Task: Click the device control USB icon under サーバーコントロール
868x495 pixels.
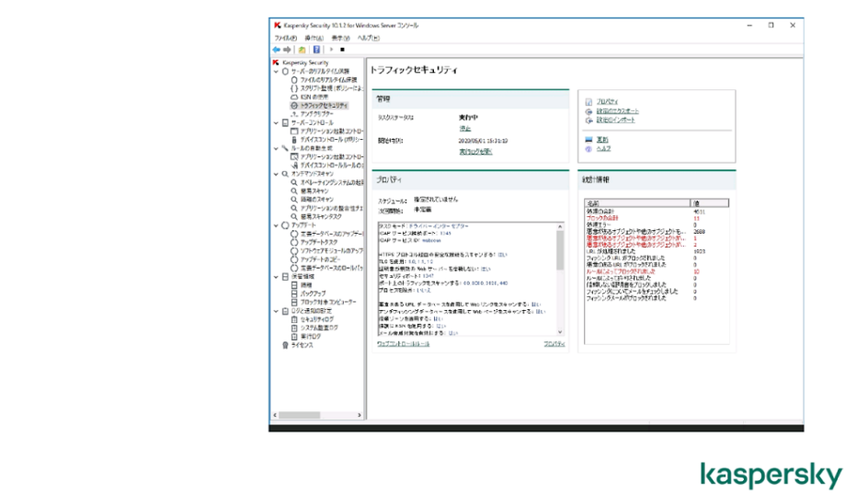Action: coord(294,140)
